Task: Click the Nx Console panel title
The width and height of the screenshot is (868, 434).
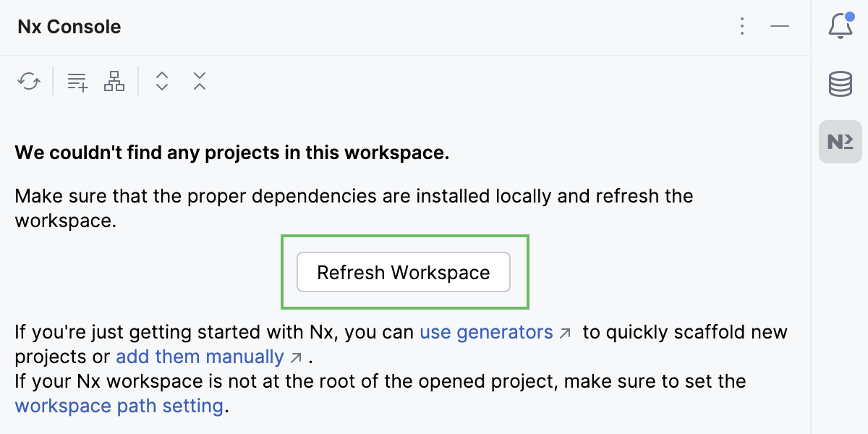Action: [69, 27]
